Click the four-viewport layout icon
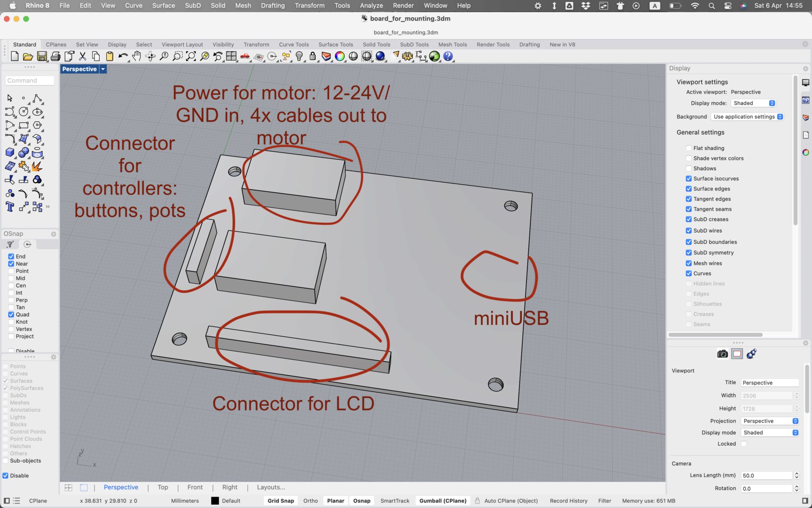Image resolution: width=812 pixels, height=508 pixels. [x=231, y=56]
